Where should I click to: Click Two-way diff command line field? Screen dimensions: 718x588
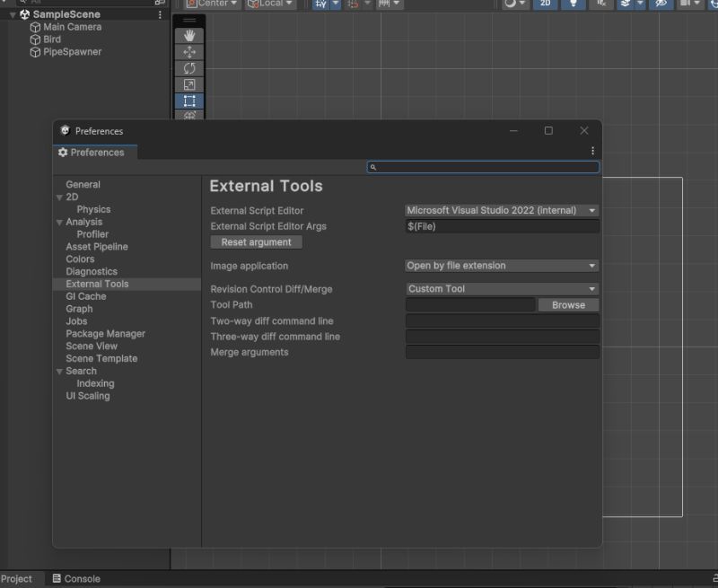(x=503, y=320)
